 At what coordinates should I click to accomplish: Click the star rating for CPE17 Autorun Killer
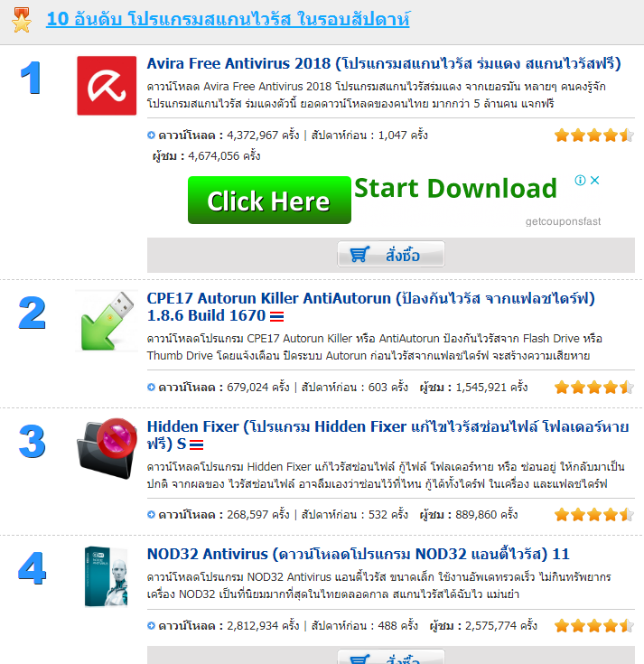tap(594, 387)
